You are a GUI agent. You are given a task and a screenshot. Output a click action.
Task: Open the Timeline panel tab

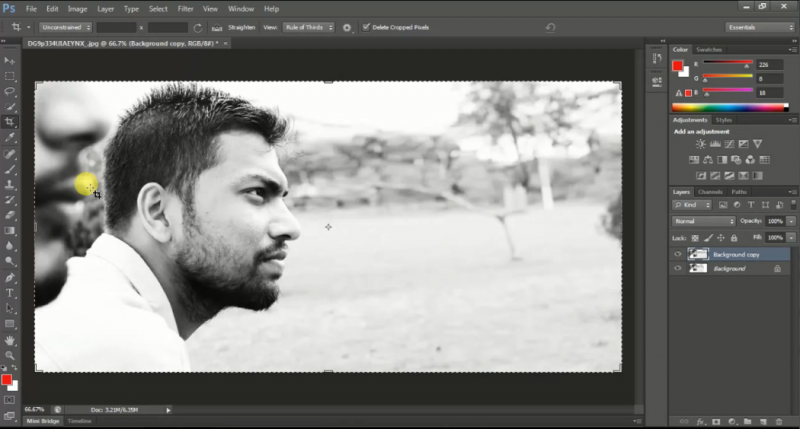pyautogui.click(x=80, y=421)
